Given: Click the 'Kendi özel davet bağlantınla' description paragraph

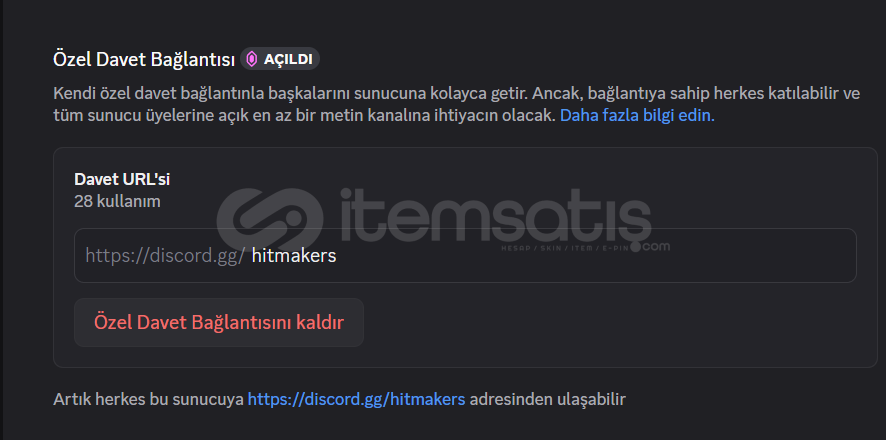Looking at the screenshot, I should (457, 104).
